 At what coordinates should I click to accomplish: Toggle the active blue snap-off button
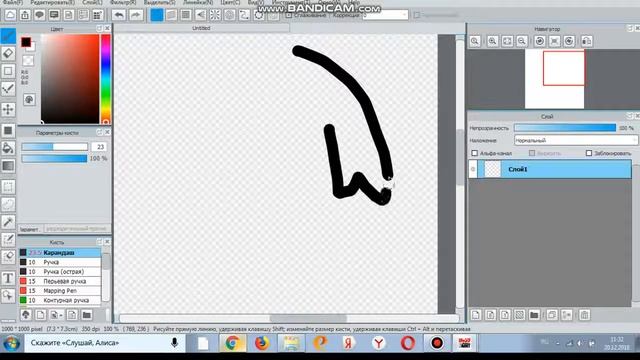coord(157,16)
